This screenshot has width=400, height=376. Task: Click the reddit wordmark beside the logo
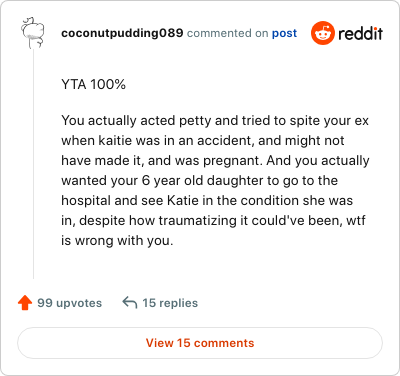tap(360, 33)
